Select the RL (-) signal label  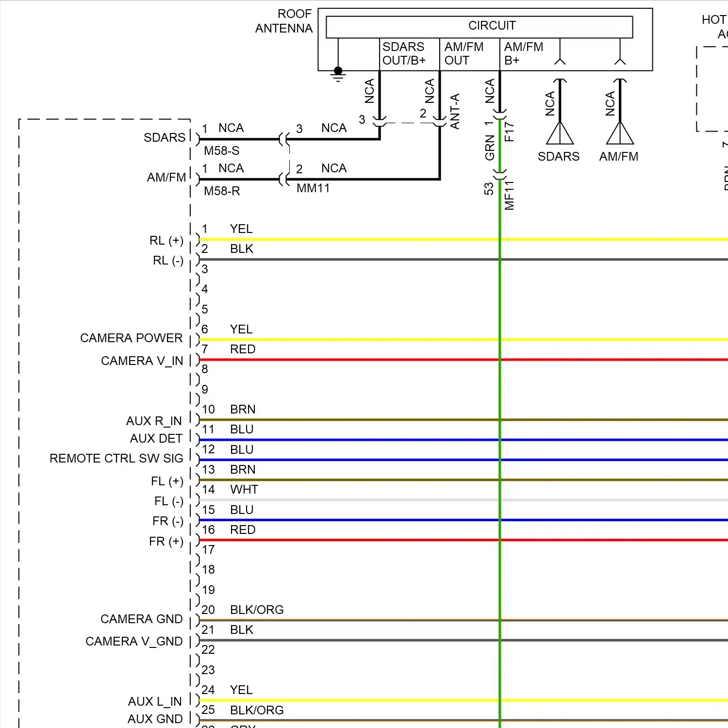[x=168, y=261]
